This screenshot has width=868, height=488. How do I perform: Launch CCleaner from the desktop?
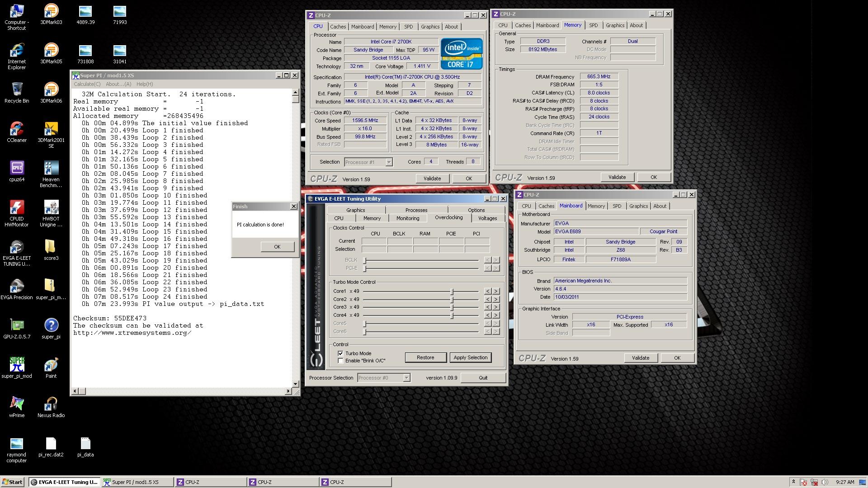17,132
